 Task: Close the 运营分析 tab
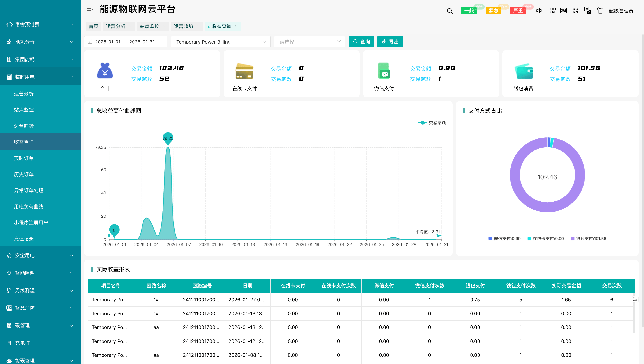(x=129, y=26)
